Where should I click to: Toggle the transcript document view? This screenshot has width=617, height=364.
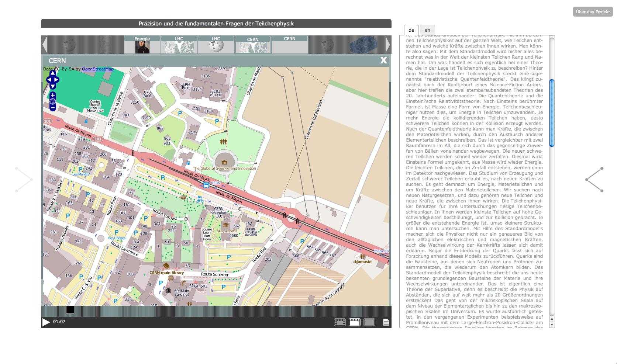pos(386,323)
